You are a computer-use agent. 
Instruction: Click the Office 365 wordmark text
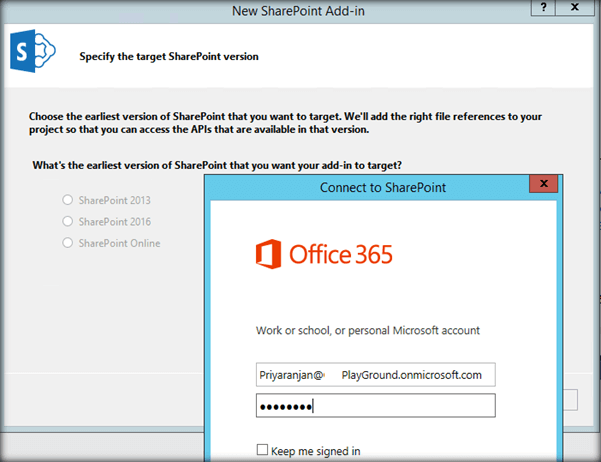(x=341, y=253)
